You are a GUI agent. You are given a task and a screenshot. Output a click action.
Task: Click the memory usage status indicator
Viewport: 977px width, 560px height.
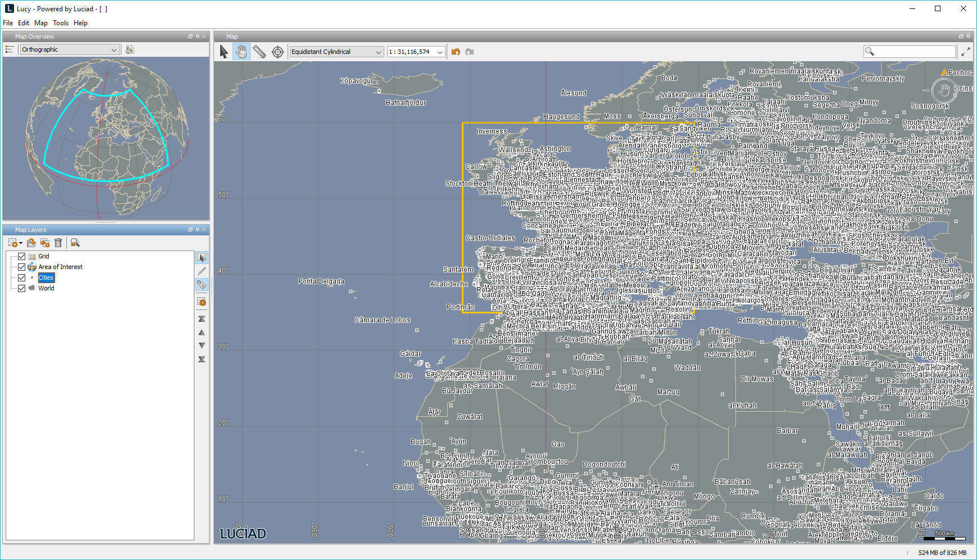click(942, 553)
